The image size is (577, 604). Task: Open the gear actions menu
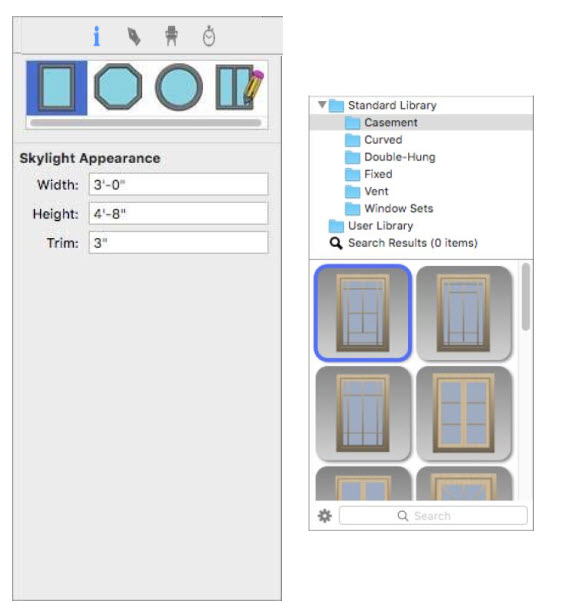(324, 515)
